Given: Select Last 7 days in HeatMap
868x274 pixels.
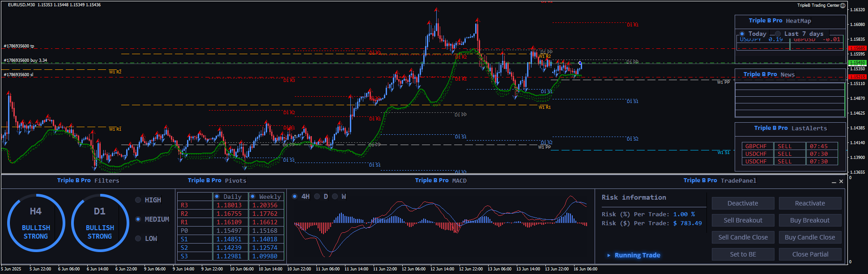Looking at the screenshot, I should point(778,34).
